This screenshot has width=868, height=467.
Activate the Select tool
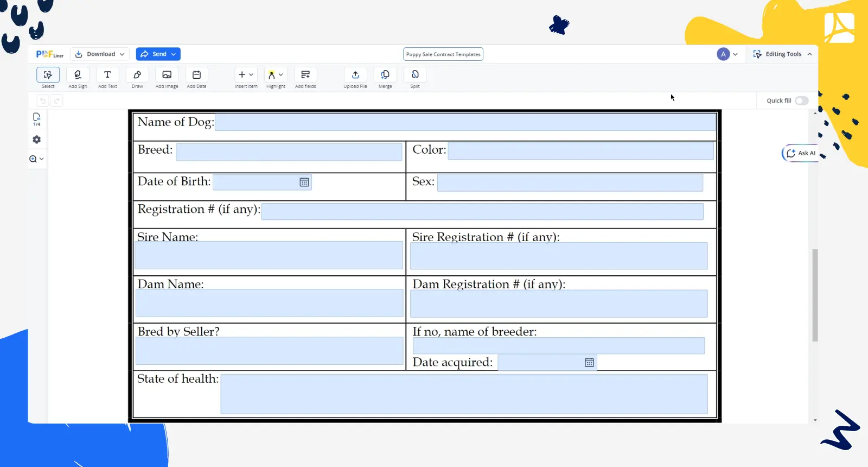click(x=48, y=75)
